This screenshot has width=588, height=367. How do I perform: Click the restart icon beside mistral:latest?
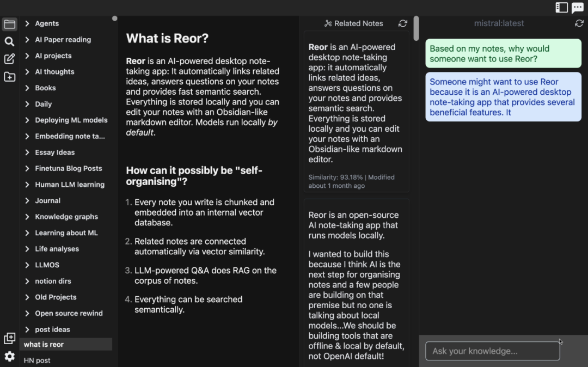tap(579, 23)
